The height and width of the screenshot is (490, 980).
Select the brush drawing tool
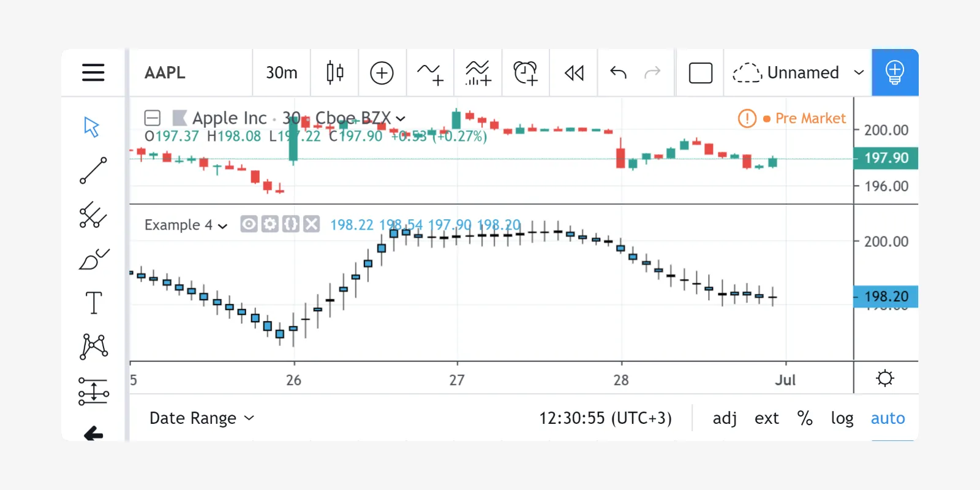pyautogui.click(x=93, y=259)
